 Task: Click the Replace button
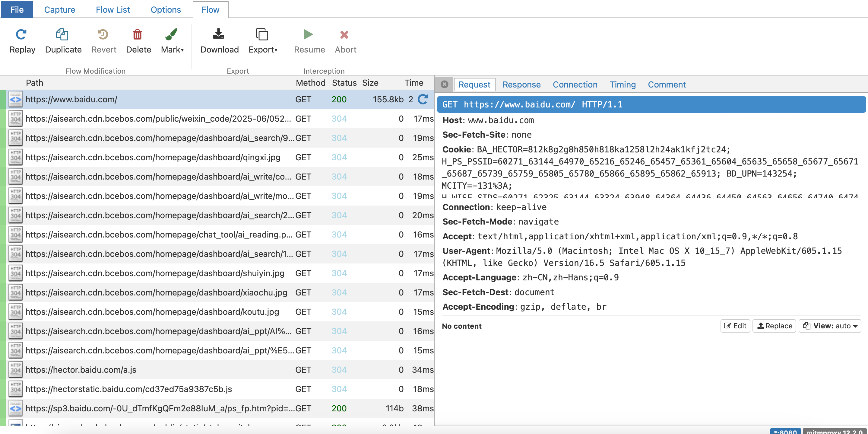(x=774, y=326)
